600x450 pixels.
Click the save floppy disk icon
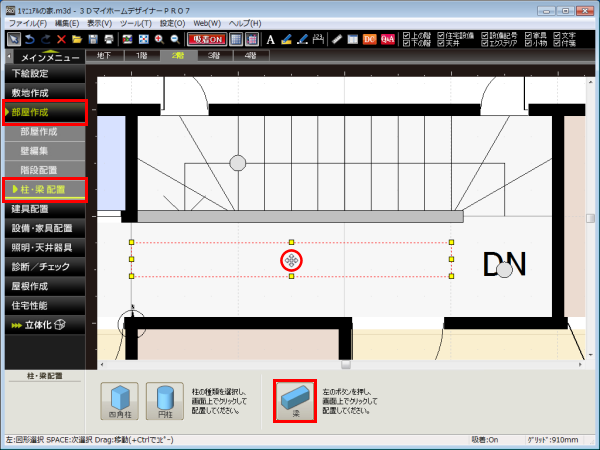(93, 39)
